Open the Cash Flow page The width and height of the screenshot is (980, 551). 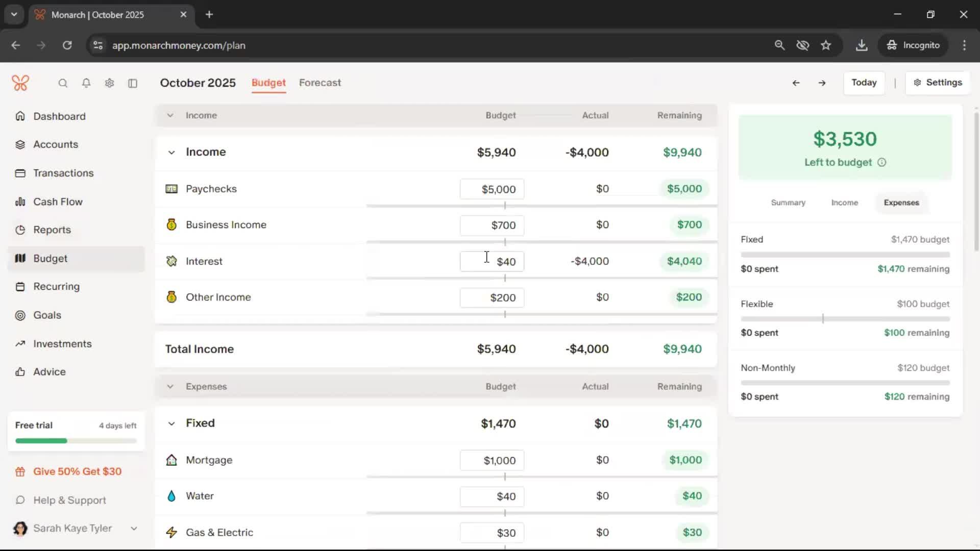[x=58, y=202]
